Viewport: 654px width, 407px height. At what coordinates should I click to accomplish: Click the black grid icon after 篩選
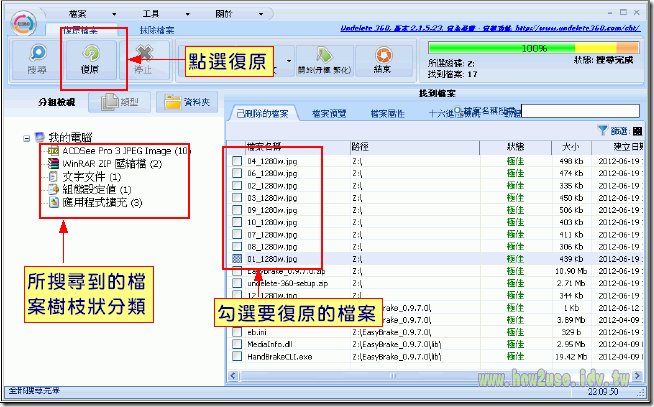[x=637, y=131]
